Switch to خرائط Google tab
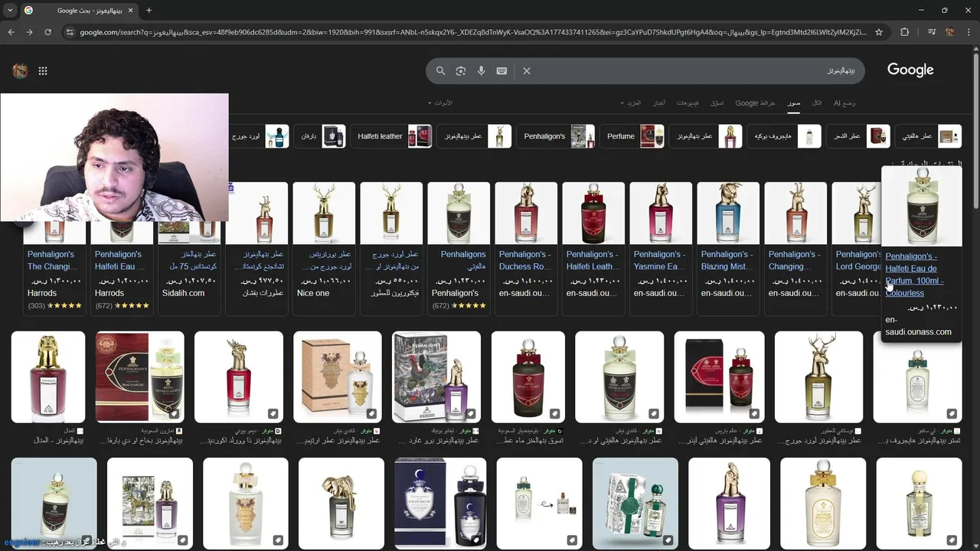 (756, 103)
